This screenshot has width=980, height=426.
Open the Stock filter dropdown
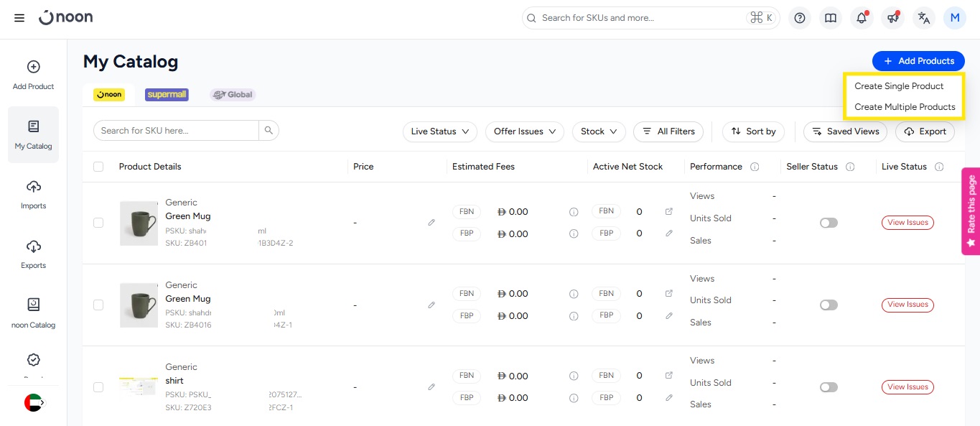(x=598, y=131)
